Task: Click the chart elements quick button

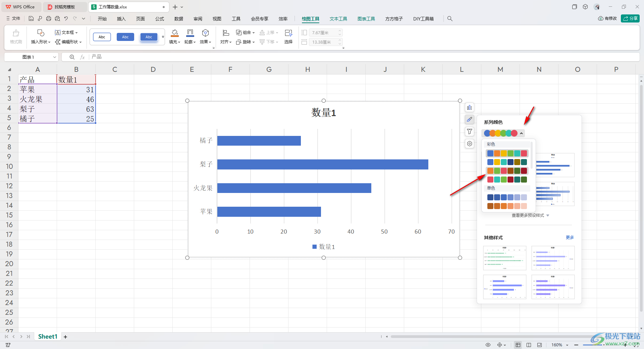Action: coord(470,108)
